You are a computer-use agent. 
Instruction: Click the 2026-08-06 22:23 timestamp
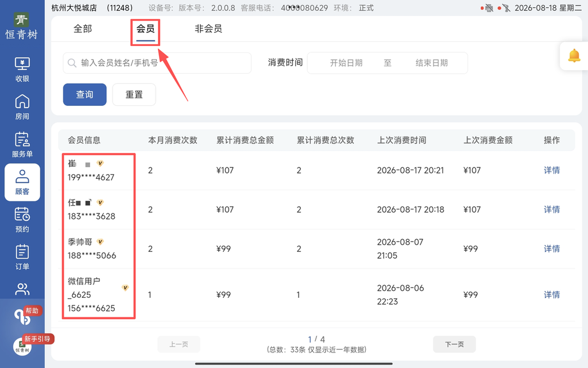[400, 295]
